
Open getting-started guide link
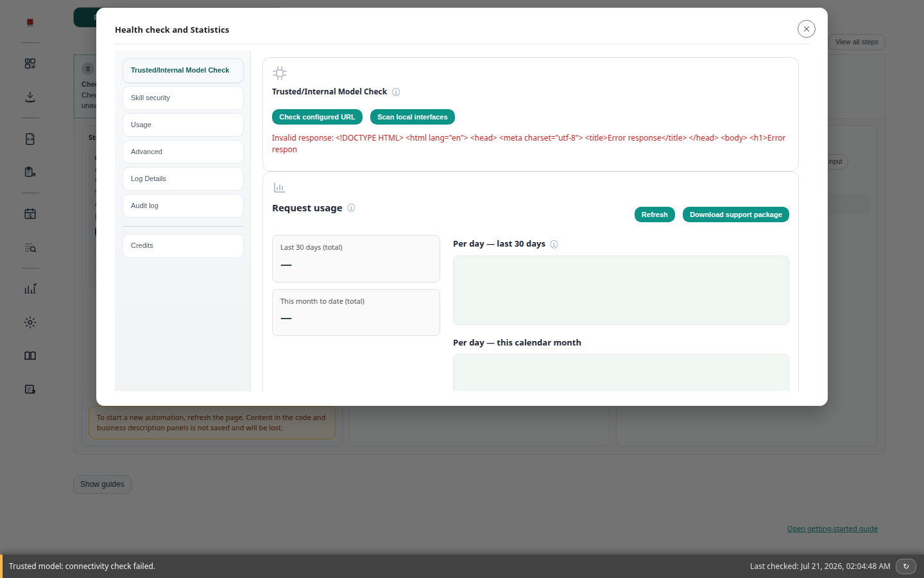832,529
